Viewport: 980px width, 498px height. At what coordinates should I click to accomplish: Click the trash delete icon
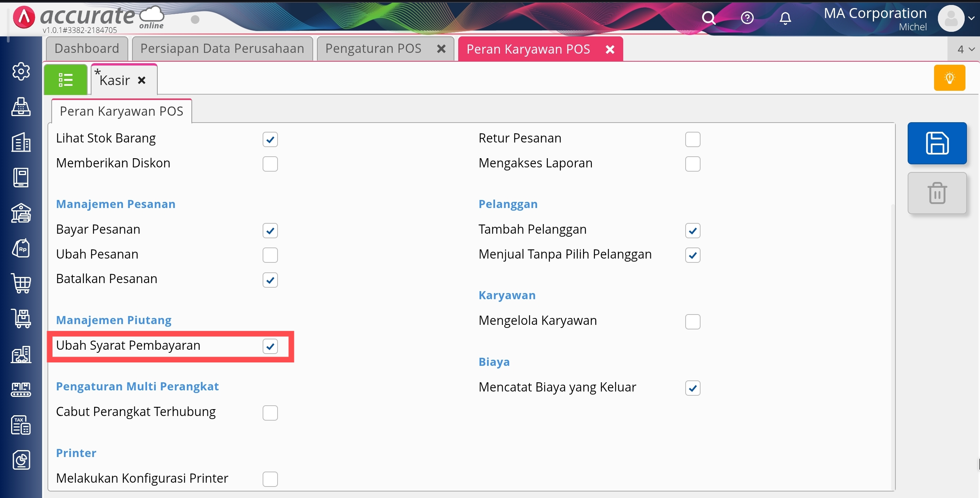click(x=937, y=193)
